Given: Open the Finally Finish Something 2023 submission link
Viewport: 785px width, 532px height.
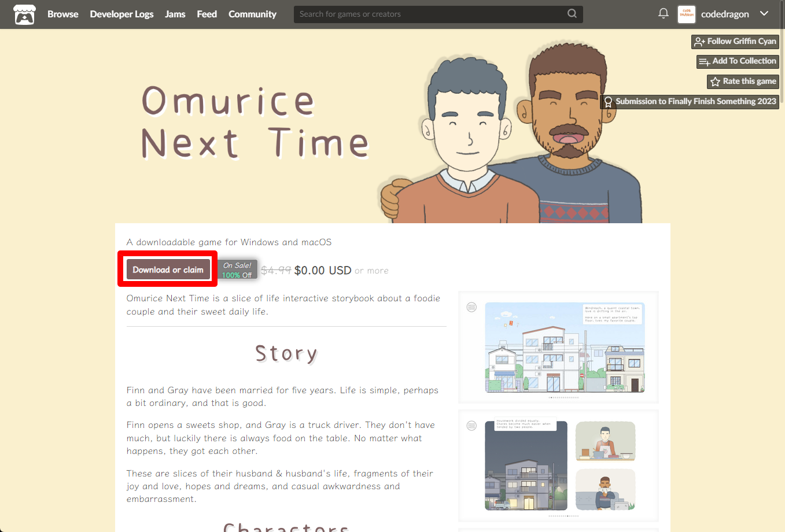Looking at the screenshot, I should tap(690, 102).
